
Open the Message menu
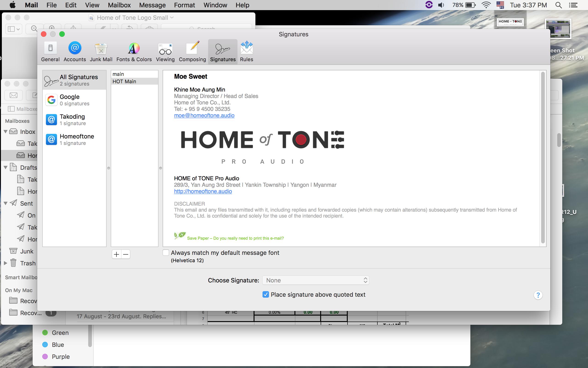pyautogui.click(x=152, y=5)
